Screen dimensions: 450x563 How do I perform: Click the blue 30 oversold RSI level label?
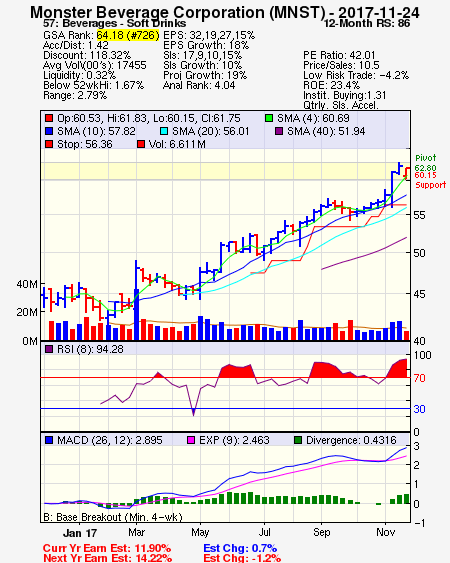tap(419, 409)
